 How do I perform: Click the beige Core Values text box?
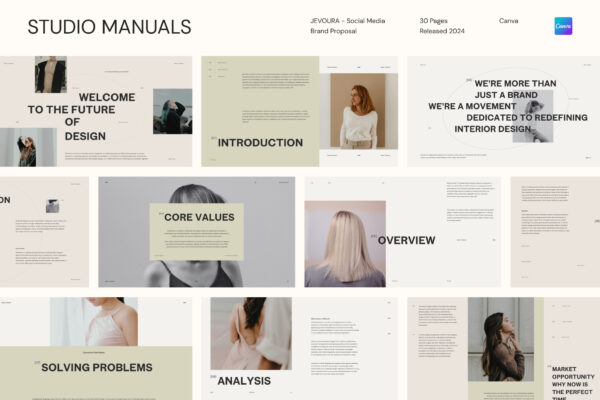coord(197,232)
